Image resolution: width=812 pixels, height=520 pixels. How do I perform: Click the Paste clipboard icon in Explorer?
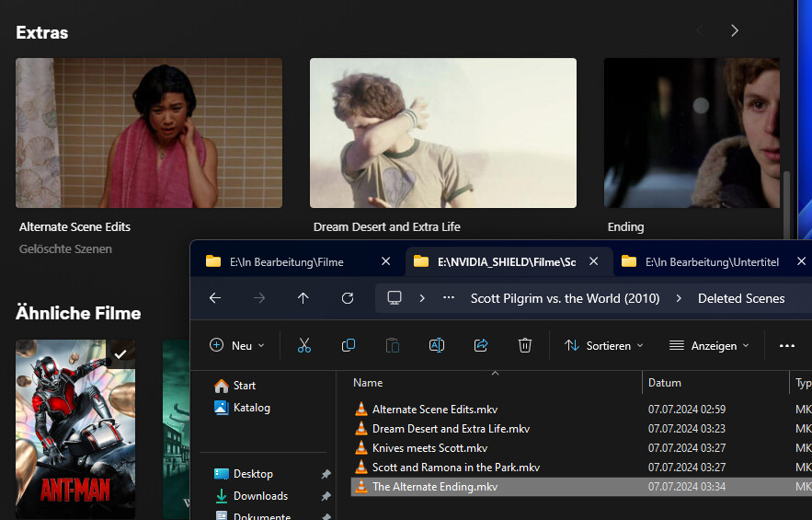tap(393, 345)
